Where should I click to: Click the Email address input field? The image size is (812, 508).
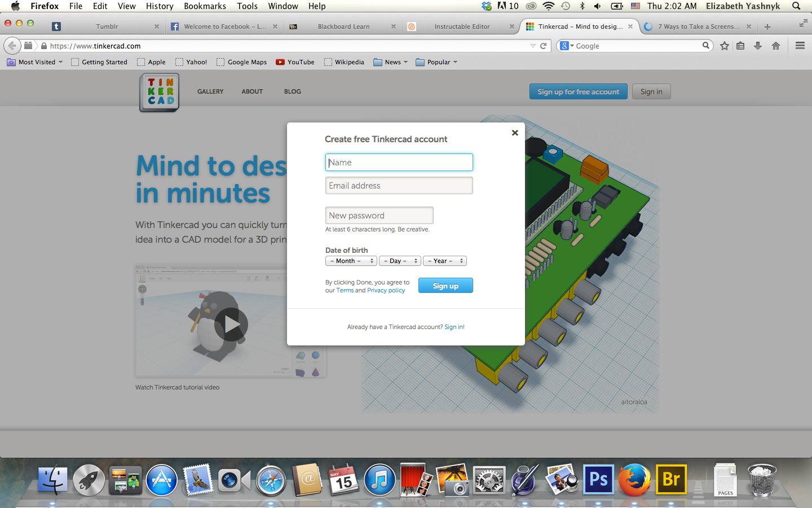399,185
